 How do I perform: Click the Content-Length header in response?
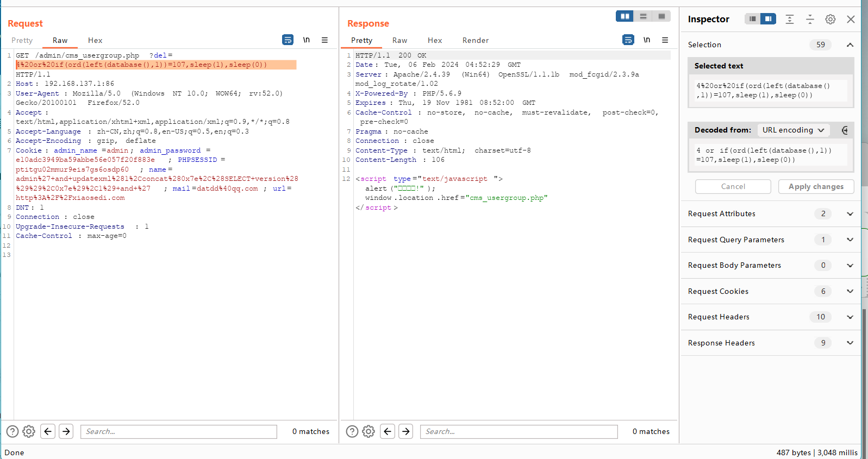click(400, 160)
